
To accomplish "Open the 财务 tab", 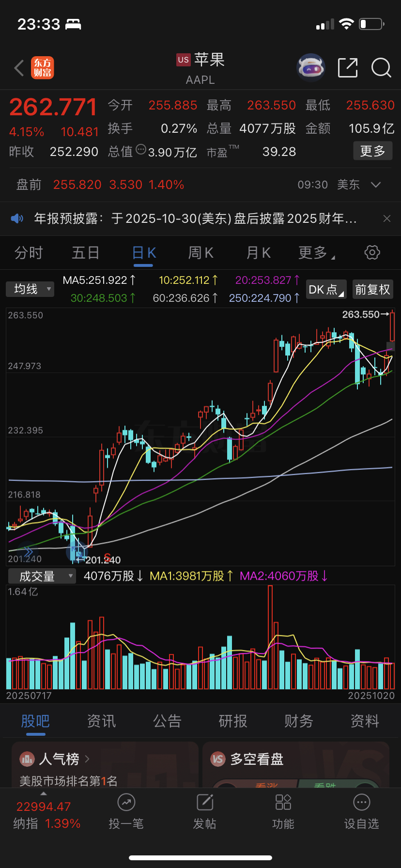I will click(299, 721).
